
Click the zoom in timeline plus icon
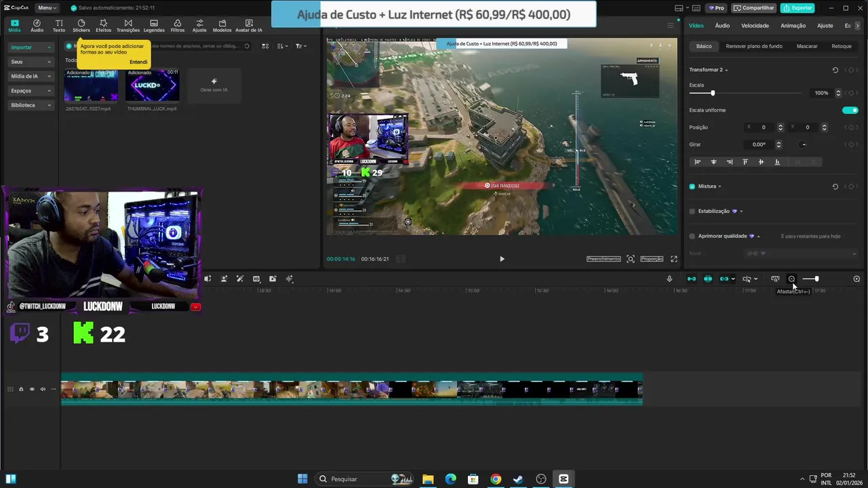[x=856, y=279]
